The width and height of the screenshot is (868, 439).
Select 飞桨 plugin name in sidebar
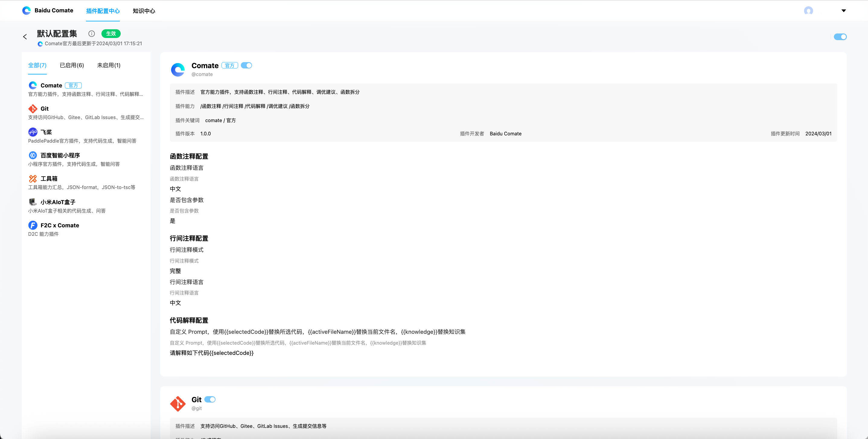(x=46, y=132)
